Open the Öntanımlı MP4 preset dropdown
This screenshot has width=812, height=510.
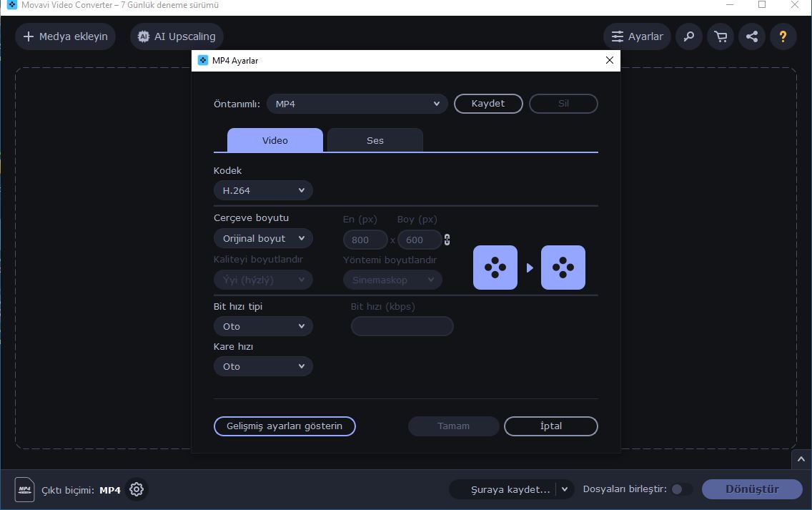[x=357, y=104]
